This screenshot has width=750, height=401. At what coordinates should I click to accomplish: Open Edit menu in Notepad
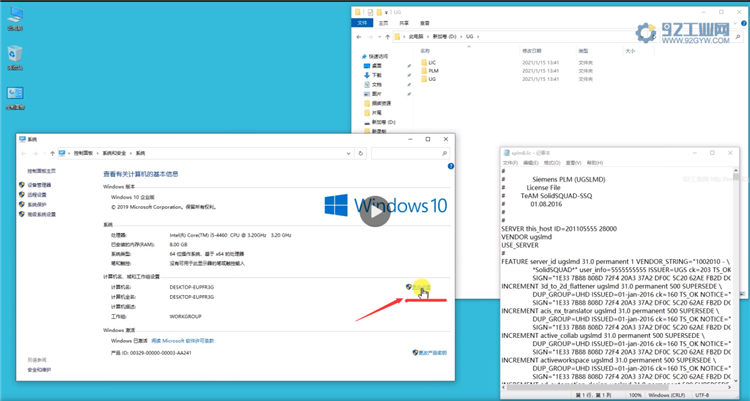click(x=530, y=163)
